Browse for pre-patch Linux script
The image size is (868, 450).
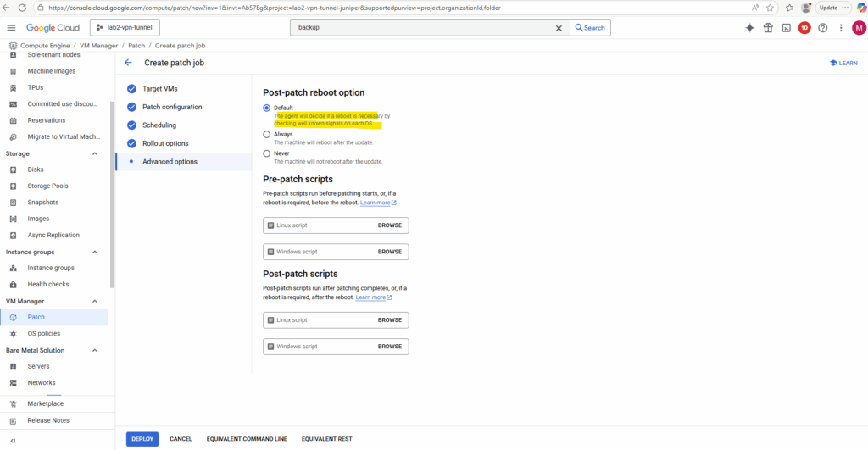tap(390, 225)
